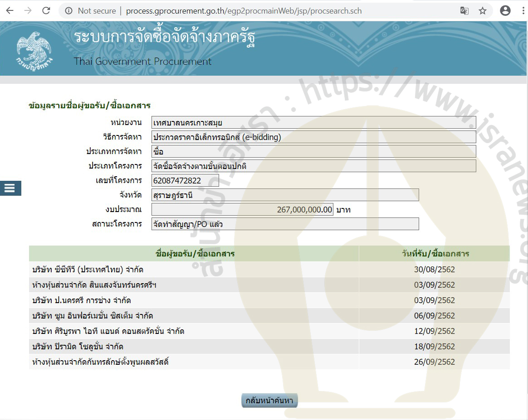528x420 pixels.
Task: Click the budget field showing 267,000,000.00
Action: pyautogui.click(x=242, y=210)
